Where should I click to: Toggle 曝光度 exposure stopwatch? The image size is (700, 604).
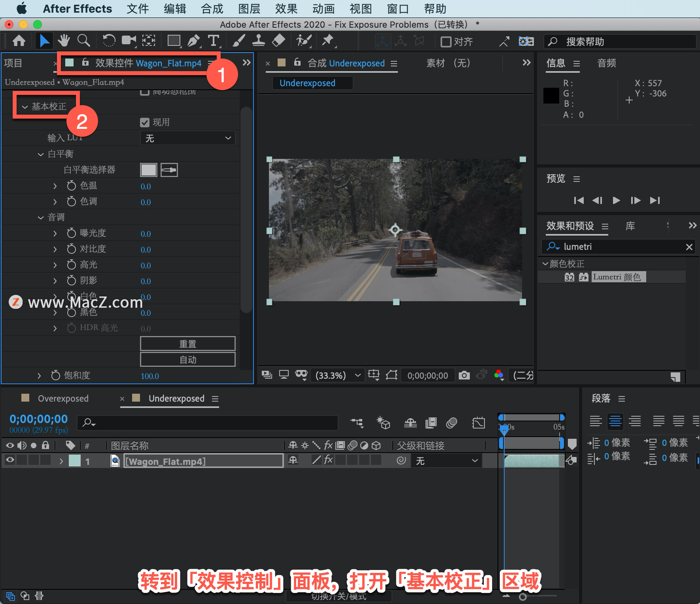click(x=71, y=233)
